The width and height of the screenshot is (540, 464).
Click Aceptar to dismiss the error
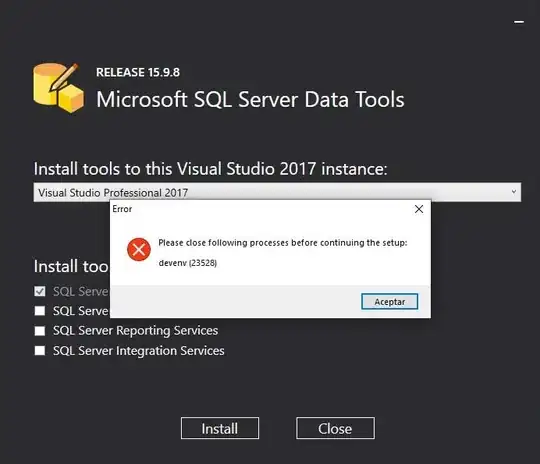pos(390,302)
